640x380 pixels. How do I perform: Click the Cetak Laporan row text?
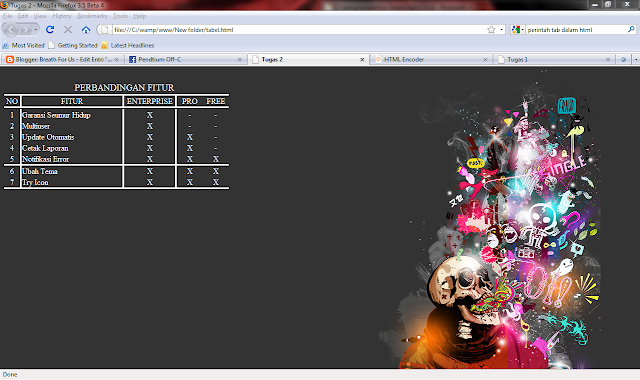point(45,148)
